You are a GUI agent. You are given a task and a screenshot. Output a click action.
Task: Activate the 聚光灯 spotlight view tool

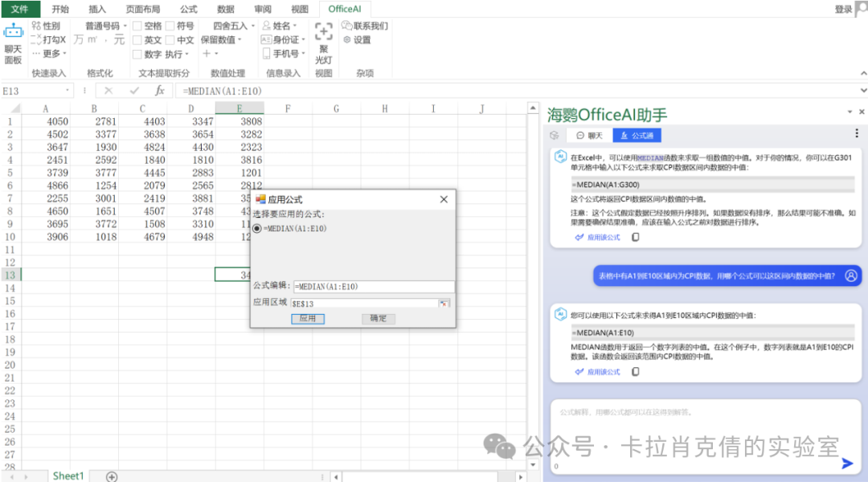tap(322, 38)
